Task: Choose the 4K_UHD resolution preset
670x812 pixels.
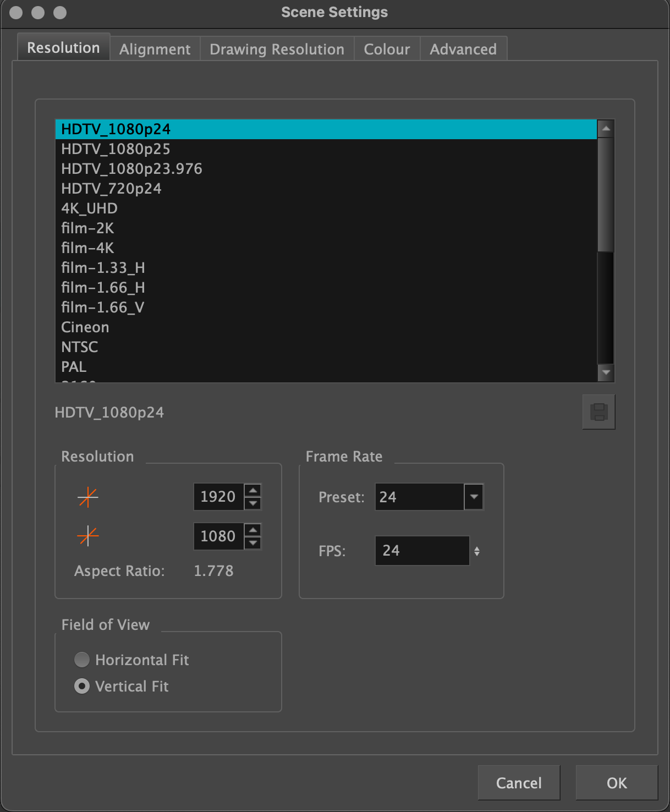Action: coord(89,209)
